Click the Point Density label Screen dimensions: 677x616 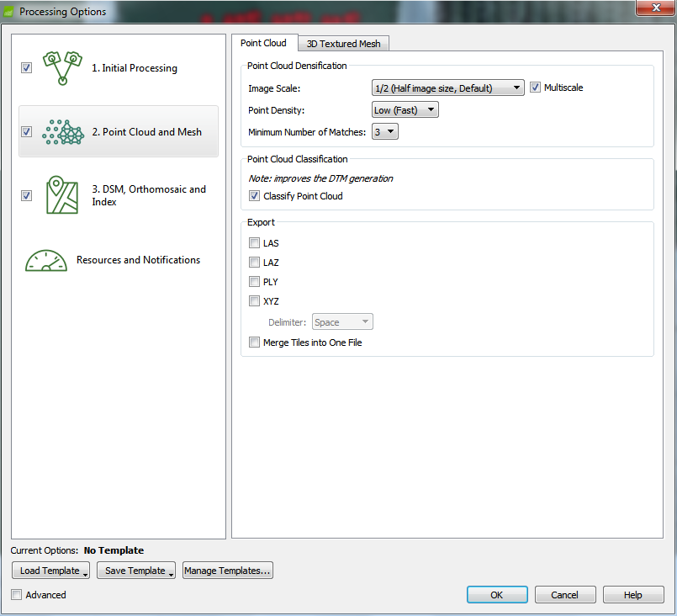(x=277, y=110)
